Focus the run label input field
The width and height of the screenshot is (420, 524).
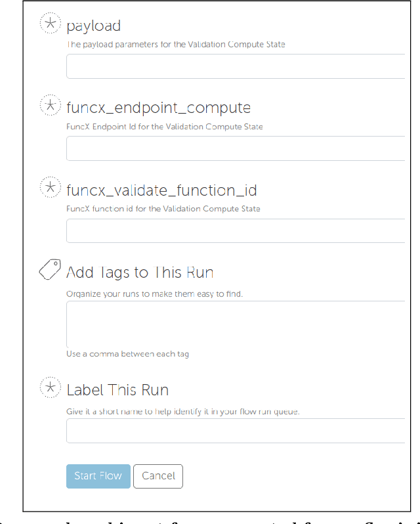[x=235, y=431]
